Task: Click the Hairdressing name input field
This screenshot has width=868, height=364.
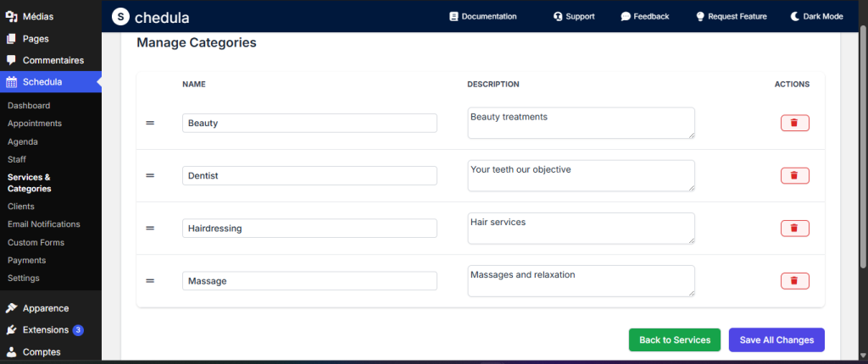Action: (x=309, y=228)
